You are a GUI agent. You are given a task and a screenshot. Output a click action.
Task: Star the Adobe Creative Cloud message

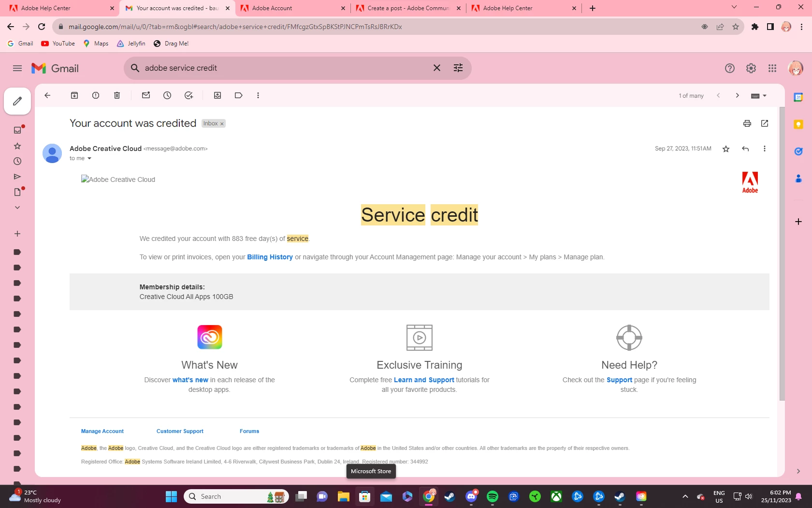726,149
